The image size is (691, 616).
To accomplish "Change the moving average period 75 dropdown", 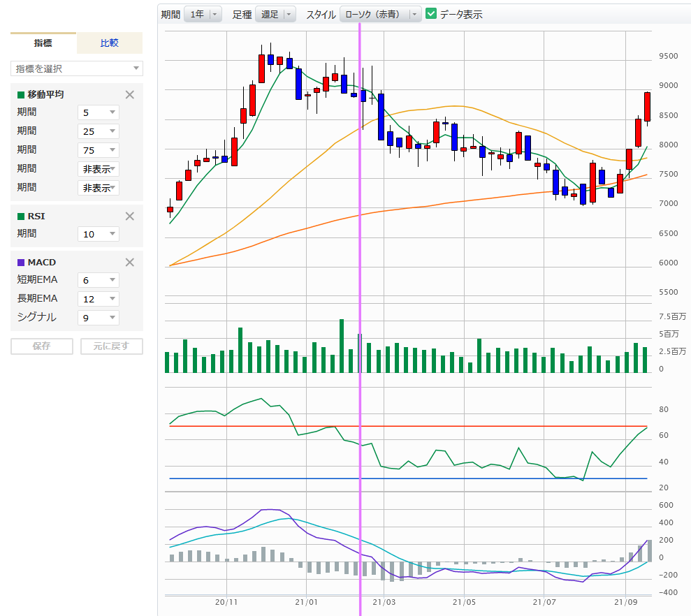I will click(x=99, y=150).
